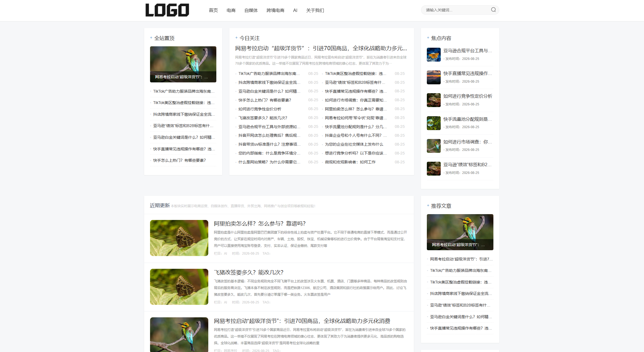
Task: Open 阿里拍卖怎么样?怎么参与?靠谱吗? article title
Action: coord(260,224)
